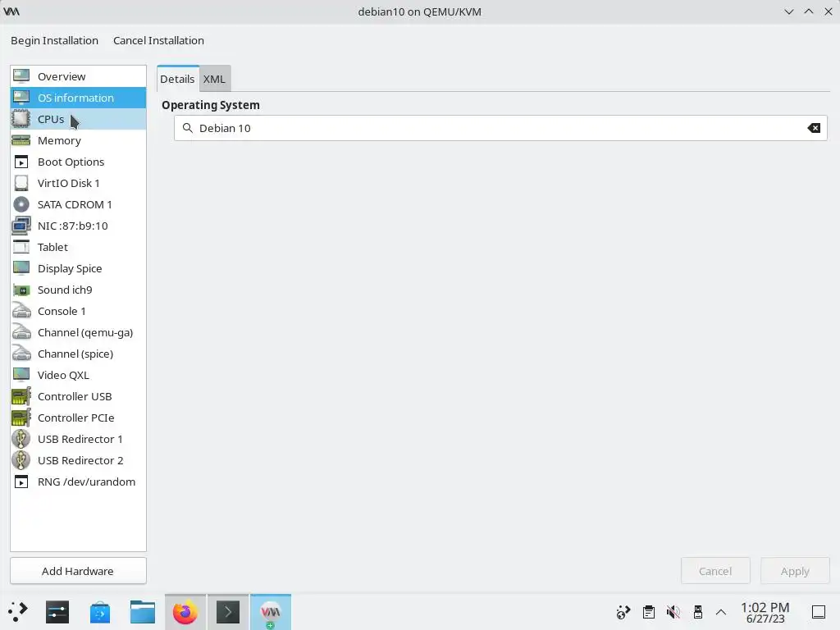The height and width of the screenshot is (630, 840).
Task: Open the tray updates icon left of clipboard
Action: click(x=623, y=612)
